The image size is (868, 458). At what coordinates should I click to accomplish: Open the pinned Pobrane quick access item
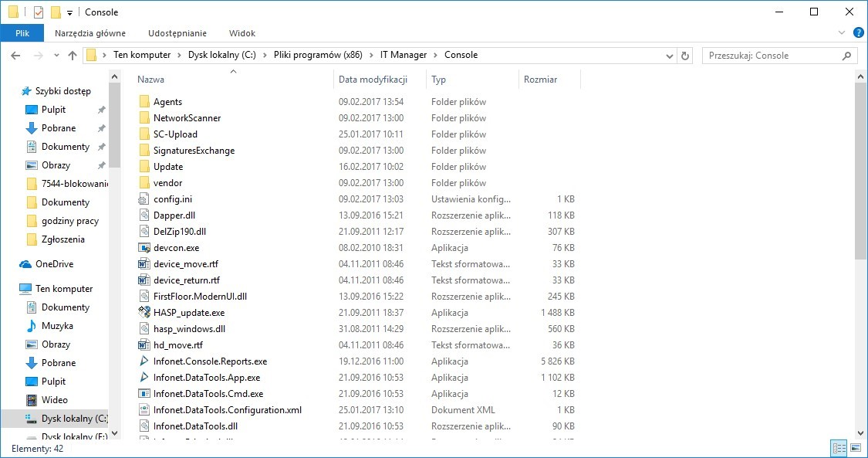tap(59, 128)
